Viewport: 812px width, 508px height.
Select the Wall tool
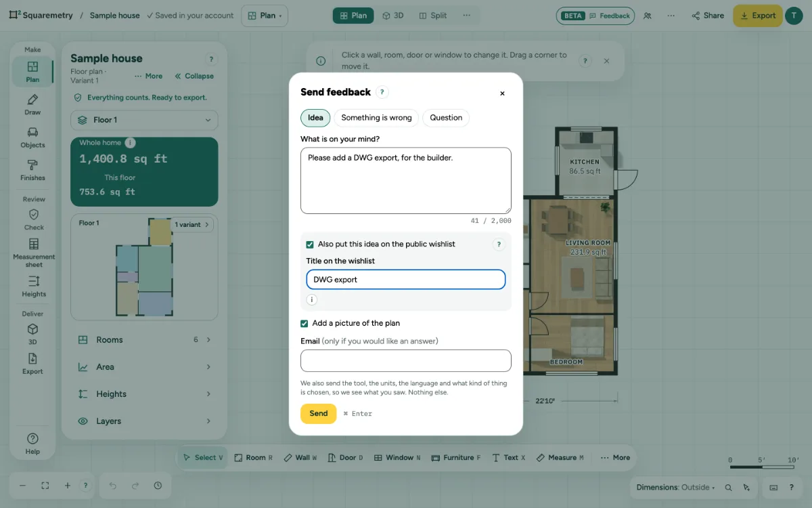click(300, 458)
